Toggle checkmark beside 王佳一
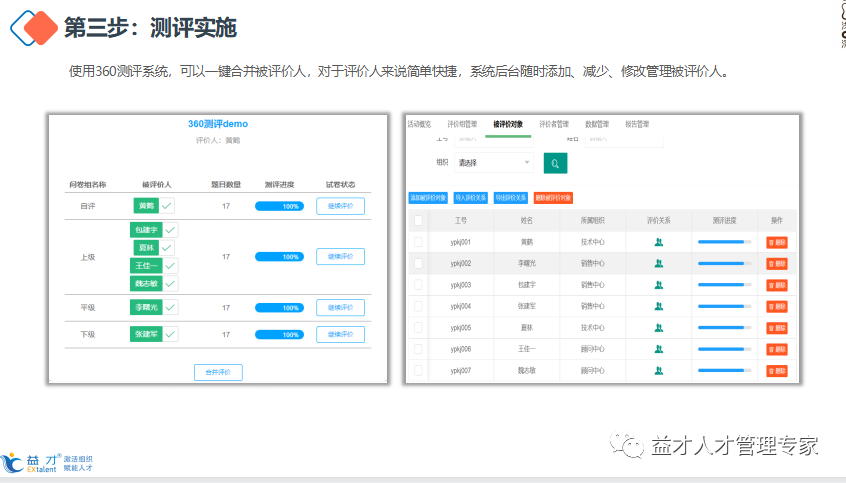 pyautogui.click(x=170, y=266)
